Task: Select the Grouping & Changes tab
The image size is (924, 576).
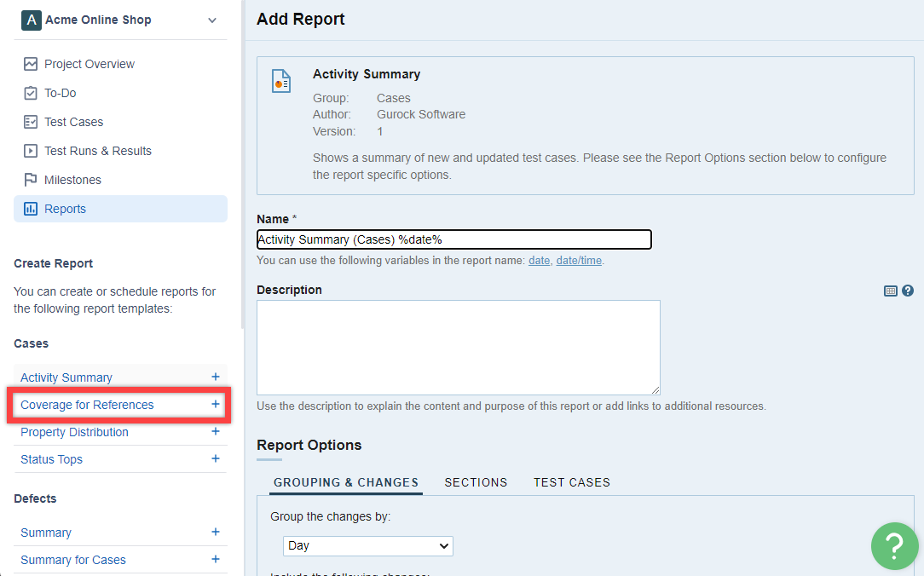Action: tap(346, 482)
